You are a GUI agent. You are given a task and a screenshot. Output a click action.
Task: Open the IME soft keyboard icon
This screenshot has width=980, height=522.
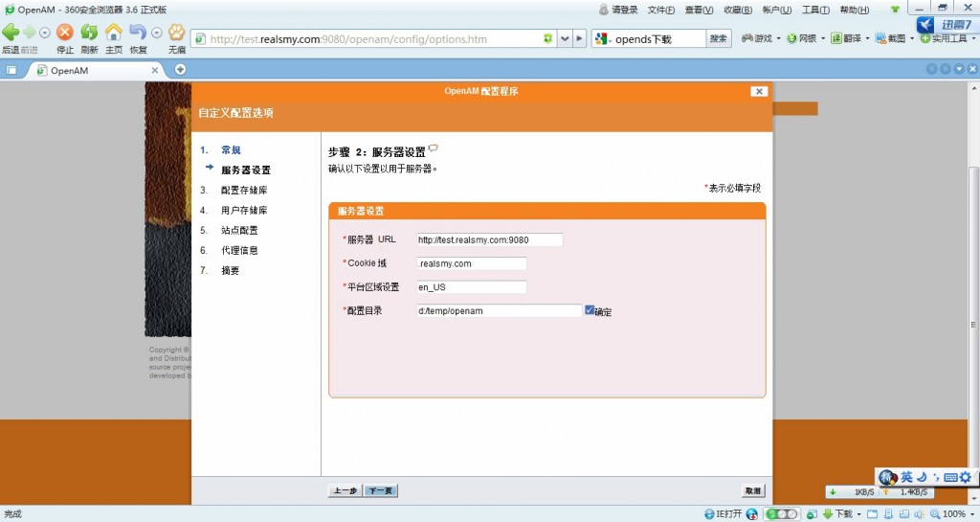(950, 478)
